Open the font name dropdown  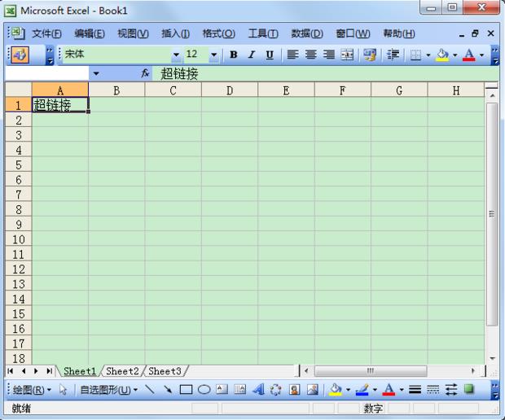176,55
